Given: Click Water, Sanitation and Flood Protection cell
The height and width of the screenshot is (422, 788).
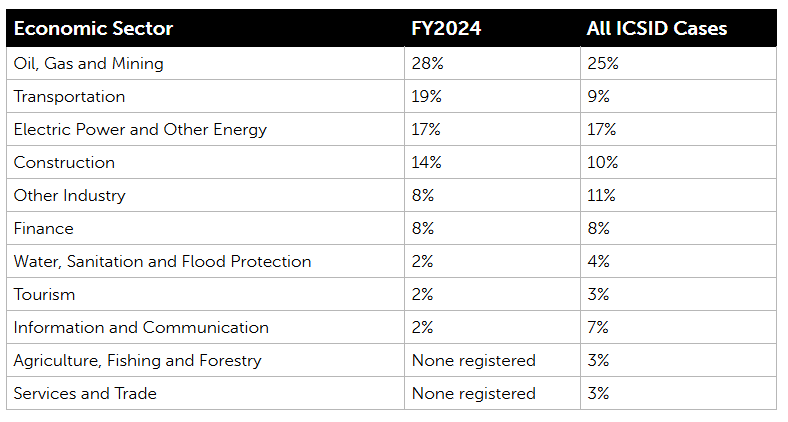Looking at the screenshot, I should [x=162, y=262].
